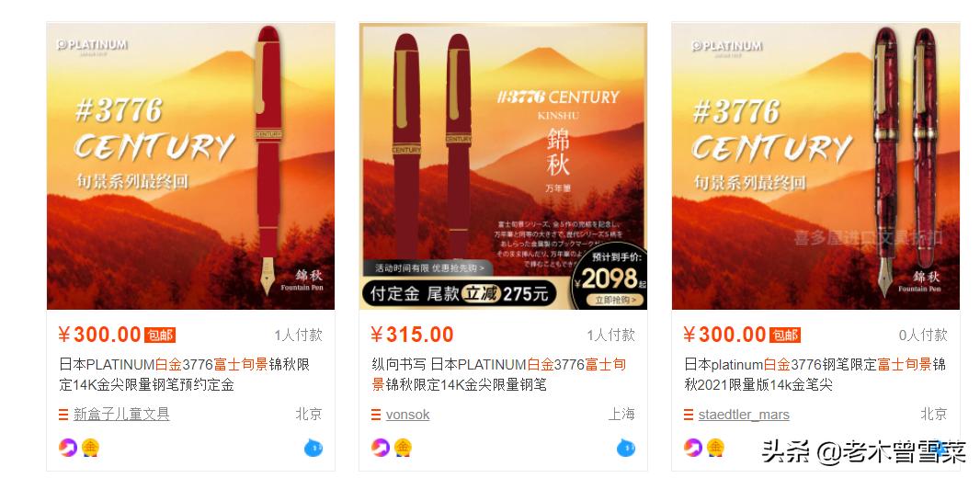Click the shop menu icon beside 新盒子儿童文具
Viewport: 980px width, 478px height.
63,415
